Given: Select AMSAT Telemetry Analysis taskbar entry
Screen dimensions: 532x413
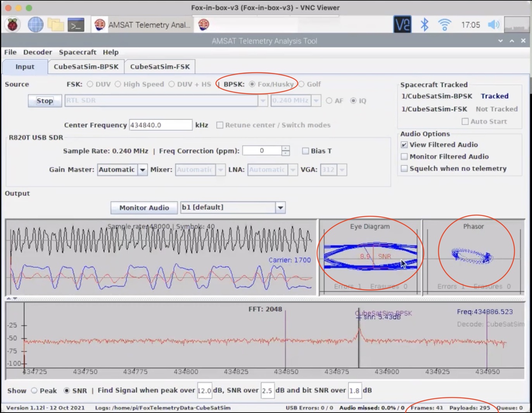Looking at the screenshot, I should 143,25.
